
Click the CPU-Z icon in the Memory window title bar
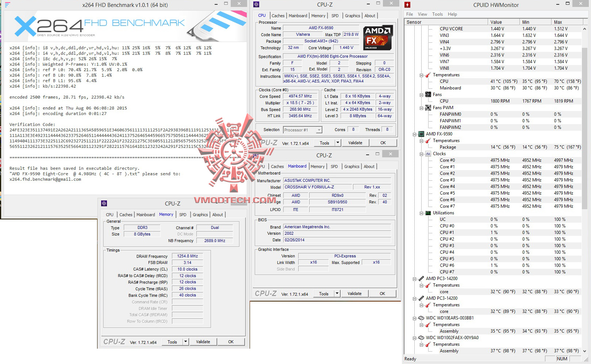click(x=104, y=203)
